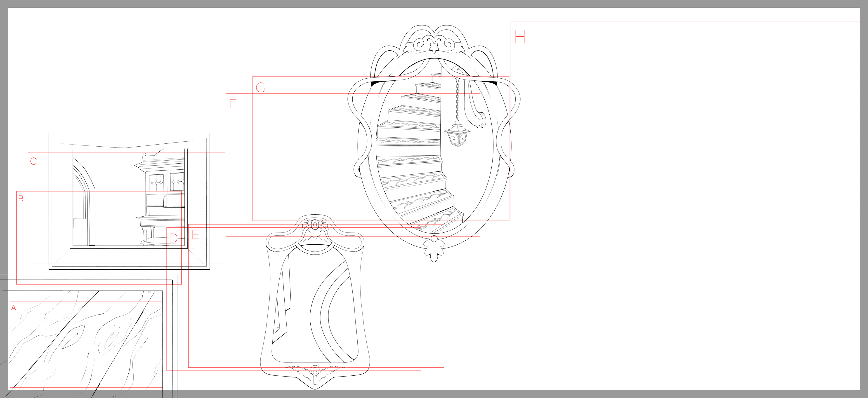Click the red letter E label
The height and width of the screenshot is (398, 868).
[196, 235]
